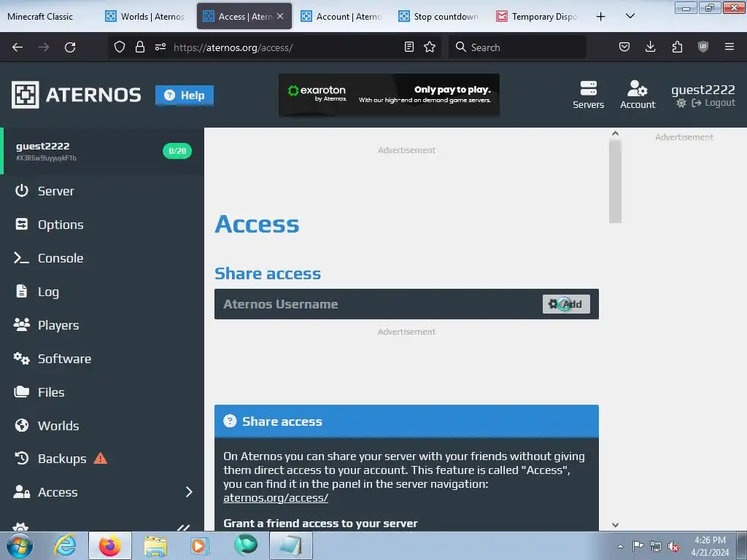This screenshot has height=560, width=747.
Task: Switch to Temporary Disposable tab
Action: [537, 16]
